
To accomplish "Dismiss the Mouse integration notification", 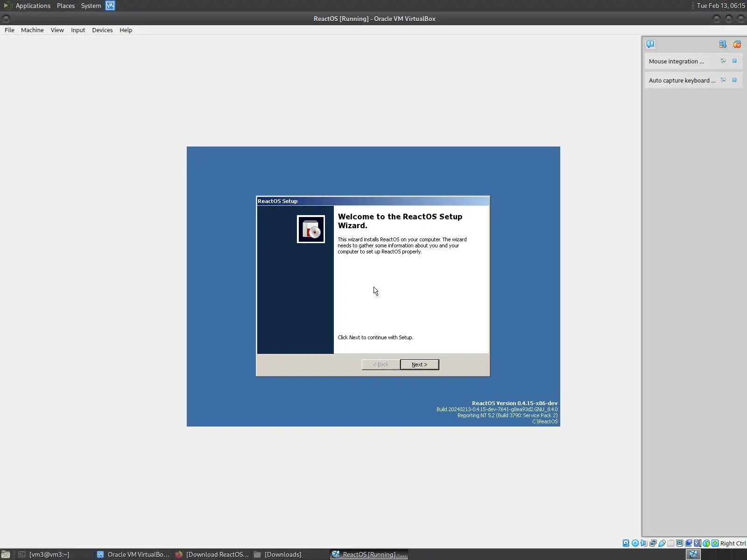I will (x=734, y=61).
